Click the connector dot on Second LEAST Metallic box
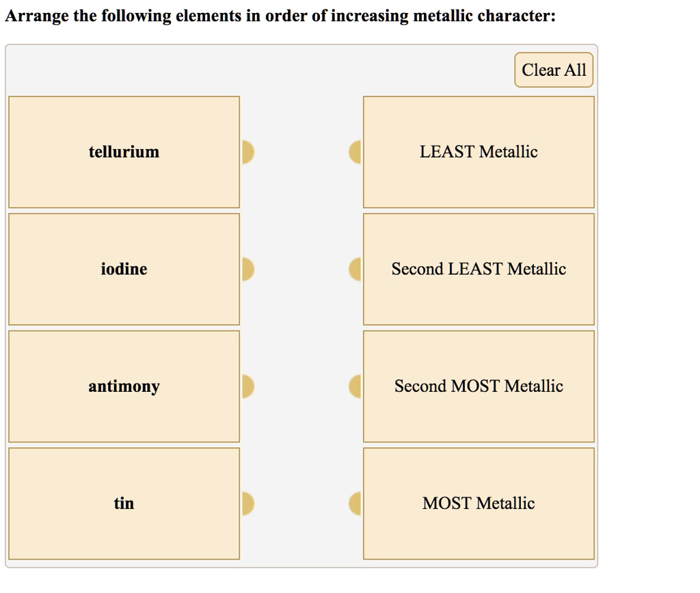This screenshot has height=593, width=700. (355, 269)
